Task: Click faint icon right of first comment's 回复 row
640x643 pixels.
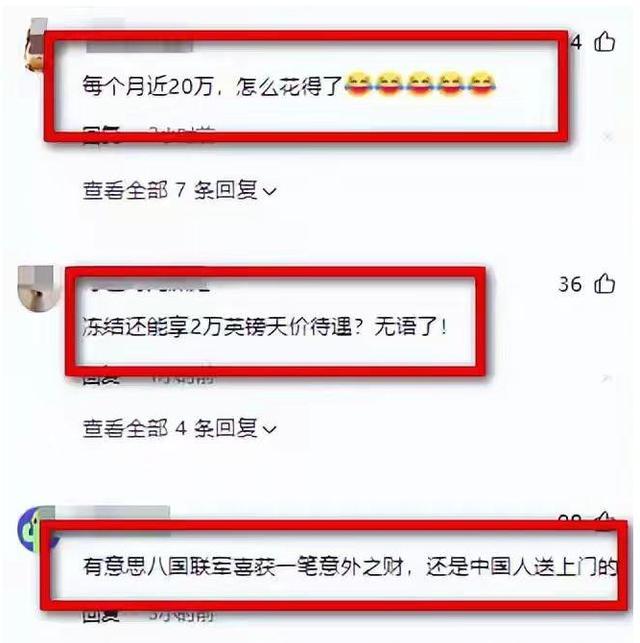Action: click(608, 137)
